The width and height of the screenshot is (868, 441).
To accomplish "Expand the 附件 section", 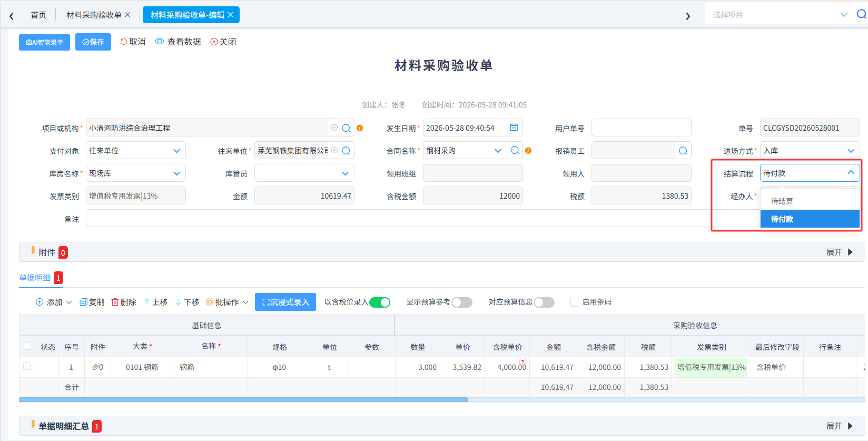I will (840, 252).
